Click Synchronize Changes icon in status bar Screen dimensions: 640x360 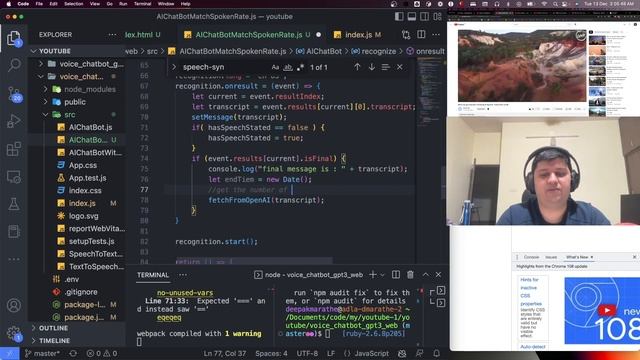73,353
